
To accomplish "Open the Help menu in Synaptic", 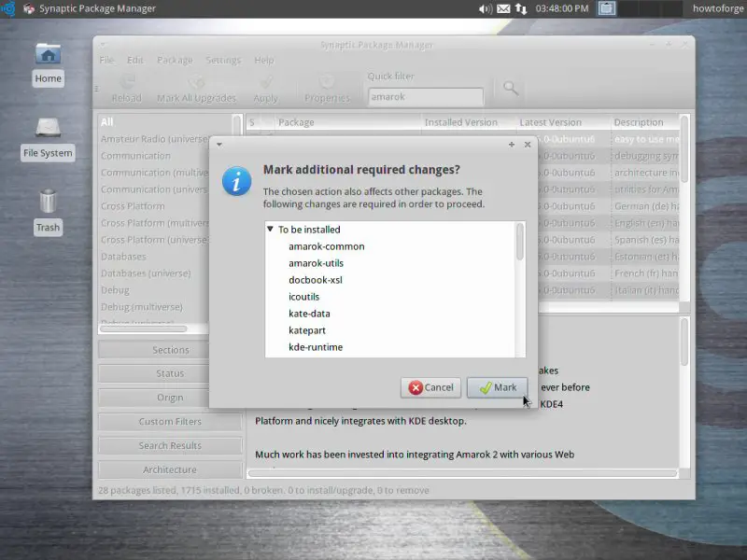I will [264, 60].
